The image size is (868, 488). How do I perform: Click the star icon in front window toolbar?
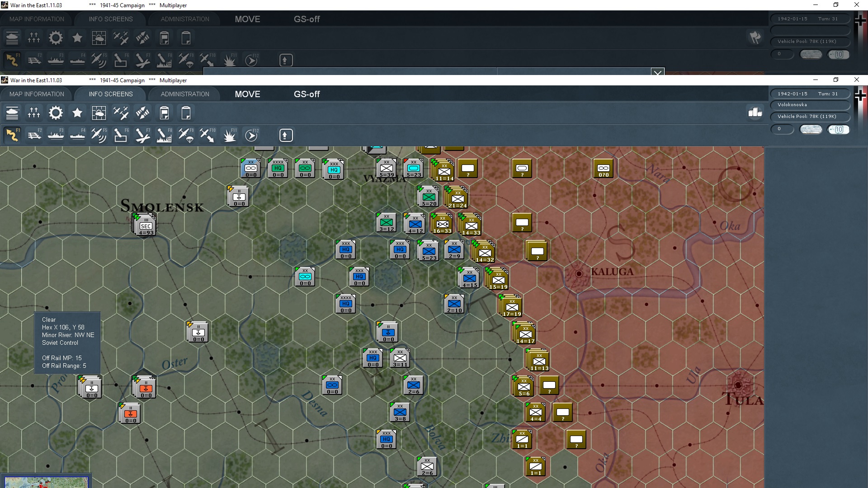[x=77, y=113]
